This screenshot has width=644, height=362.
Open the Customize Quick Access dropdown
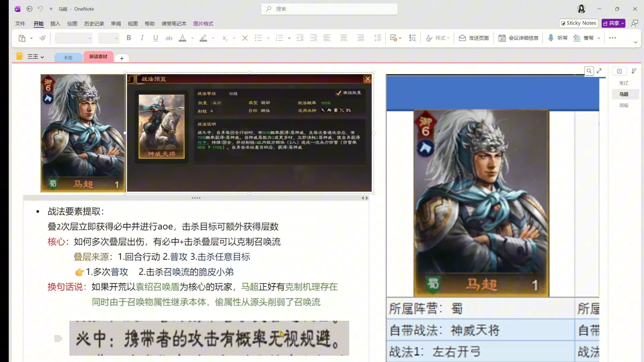tap(51, 9)
